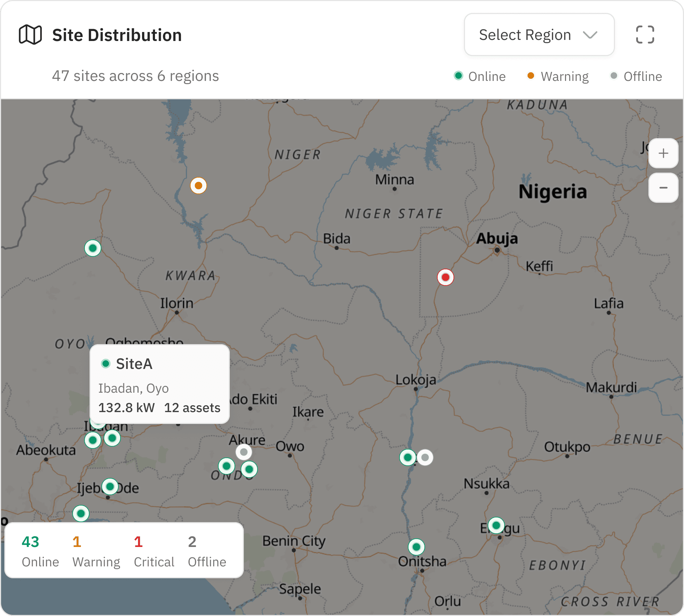Click 'Ibadan, Oyo' in the SiteA popup
The image size is (684, 616).
[x=133, y=388]
